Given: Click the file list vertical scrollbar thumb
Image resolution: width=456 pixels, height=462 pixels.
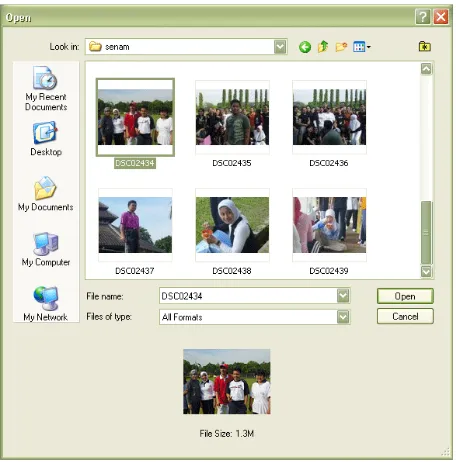Looking at the screenshot, I should tap(426, 232).
